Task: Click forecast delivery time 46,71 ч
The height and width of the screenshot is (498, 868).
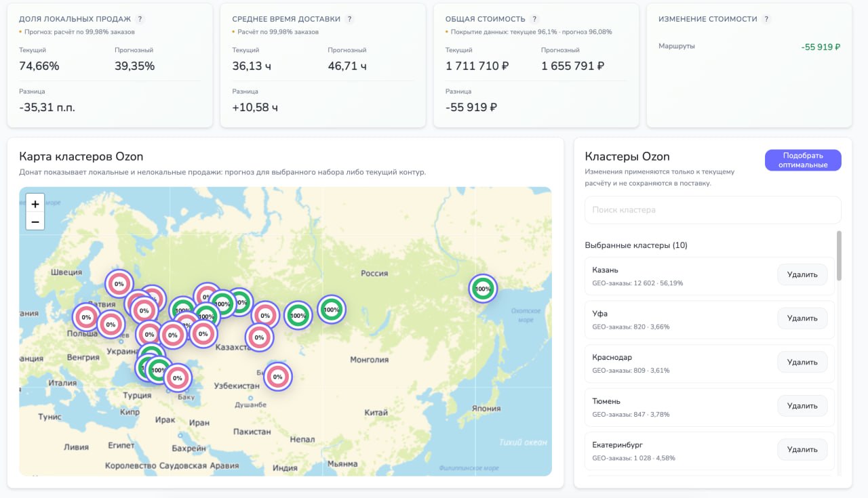Action: coord(347,66)
